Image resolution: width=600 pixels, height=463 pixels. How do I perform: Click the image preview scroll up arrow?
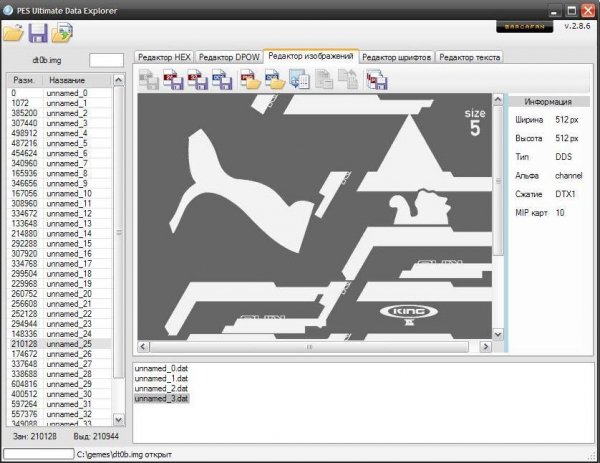(498, 99)
